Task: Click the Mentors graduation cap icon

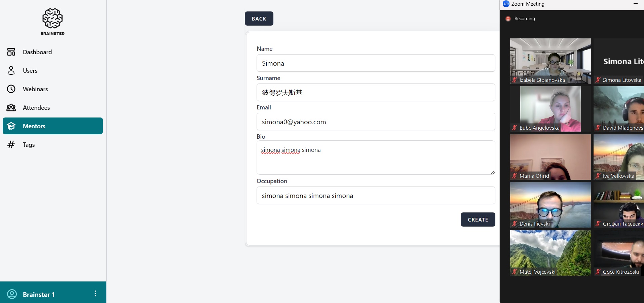Action: click(x=11, y=126)
